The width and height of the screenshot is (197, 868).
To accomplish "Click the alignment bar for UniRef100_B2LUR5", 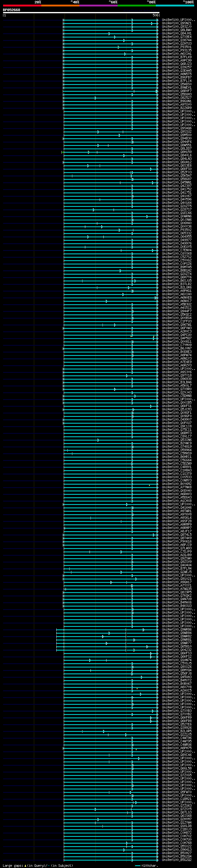I will 111,732.
